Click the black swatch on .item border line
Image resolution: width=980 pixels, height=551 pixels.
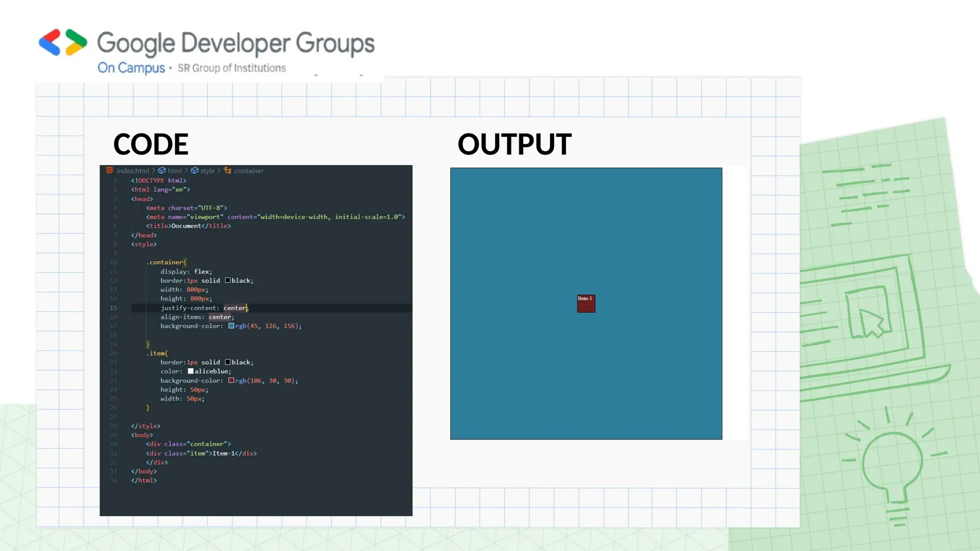click(228, 362)
